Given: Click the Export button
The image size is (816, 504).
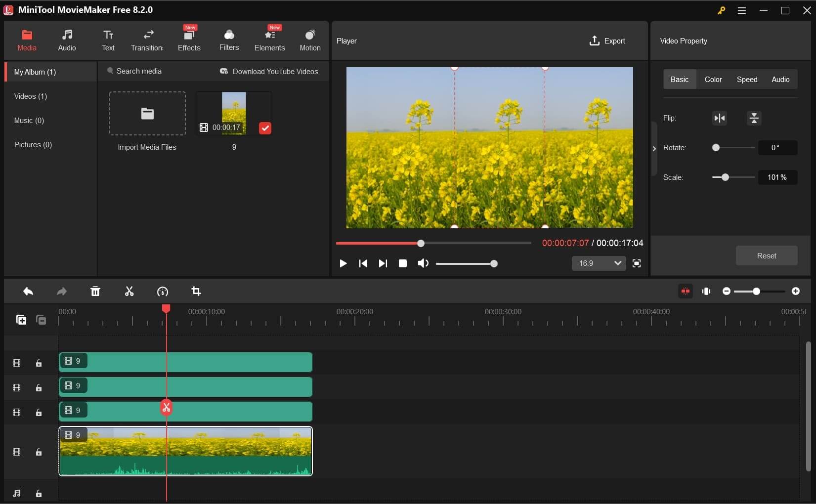Looking at the screenshot, I should point(607,41).
